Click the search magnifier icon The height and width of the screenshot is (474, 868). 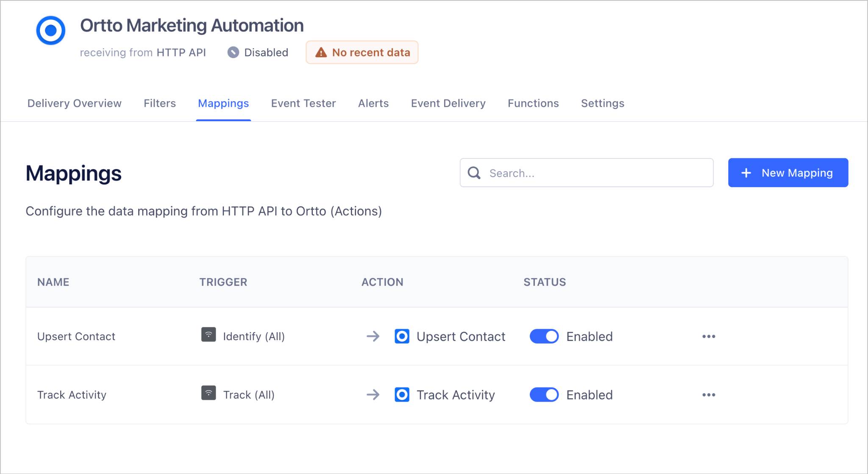point(474,173)
